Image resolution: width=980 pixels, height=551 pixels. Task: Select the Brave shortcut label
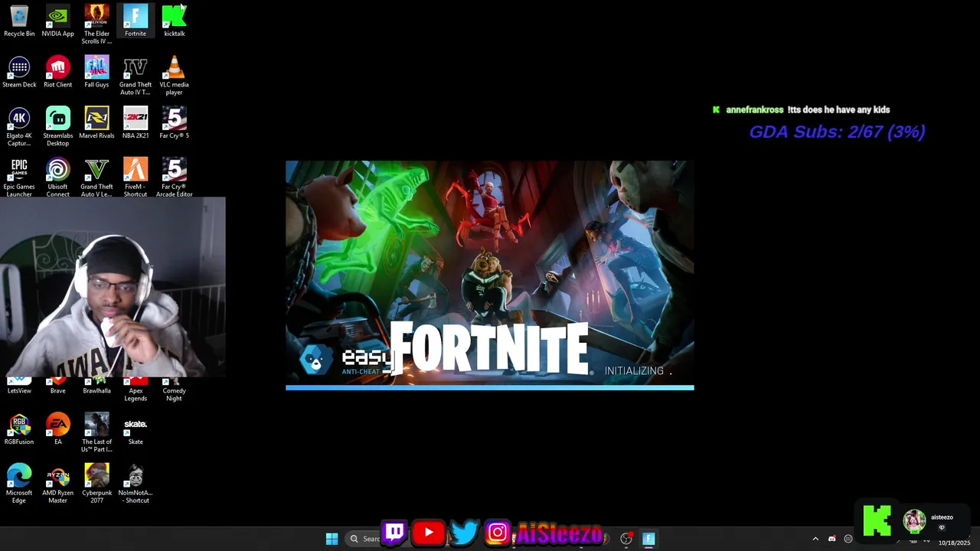point(57,390)
